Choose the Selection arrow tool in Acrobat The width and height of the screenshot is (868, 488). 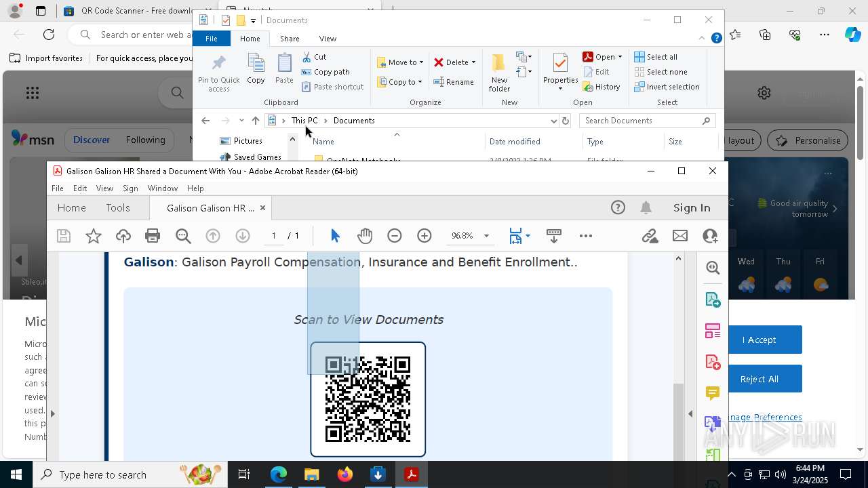[335, 236]
